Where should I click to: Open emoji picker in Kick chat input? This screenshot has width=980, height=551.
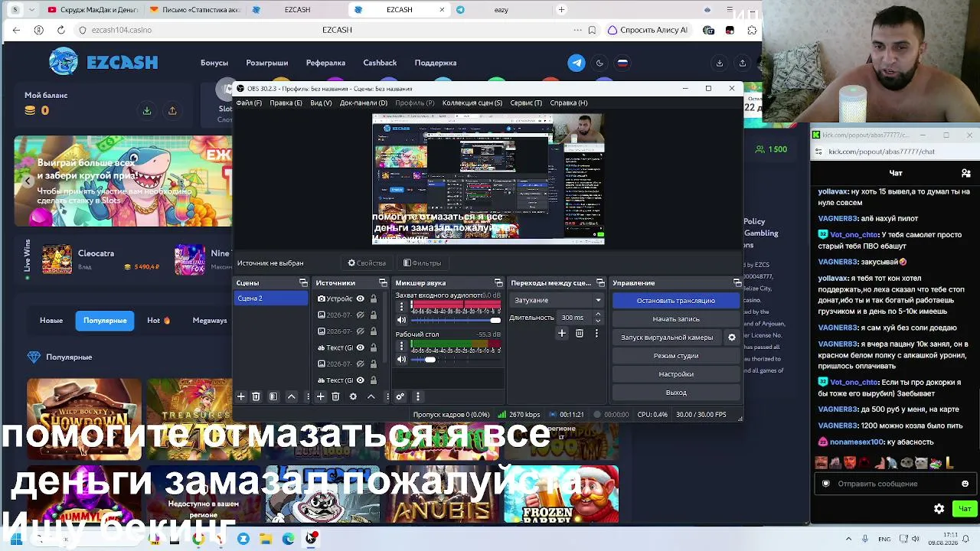[965, 484]
